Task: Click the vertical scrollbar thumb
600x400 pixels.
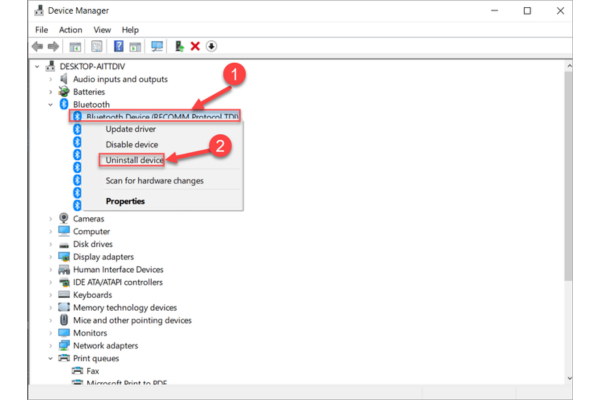Action: pyautogui.click(x=569, y=176)
